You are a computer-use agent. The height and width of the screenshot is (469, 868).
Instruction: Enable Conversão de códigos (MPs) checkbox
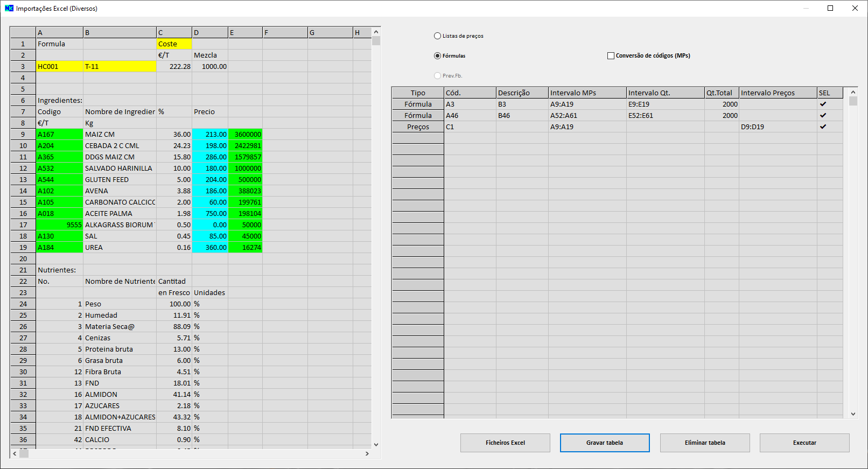pos(611,55)
